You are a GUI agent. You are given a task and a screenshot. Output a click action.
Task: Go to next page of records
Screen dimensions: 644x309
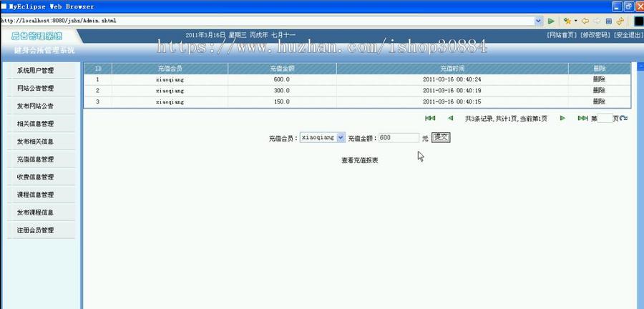(x=562, y=118)
